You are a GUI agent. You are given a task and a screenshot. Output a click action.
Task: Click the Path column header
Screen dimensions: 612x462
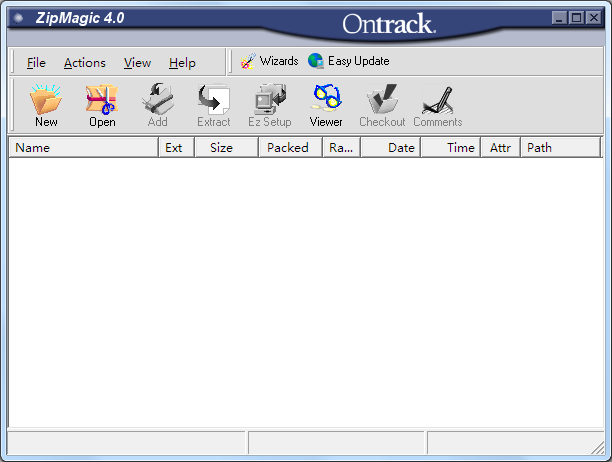tap(559, 147)
